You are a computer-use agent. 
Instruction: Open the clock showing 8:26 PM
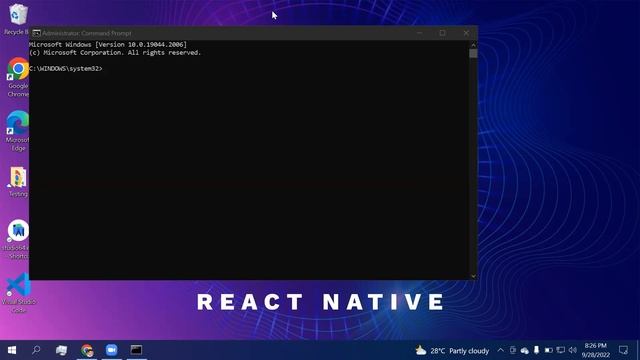point(596,350)
